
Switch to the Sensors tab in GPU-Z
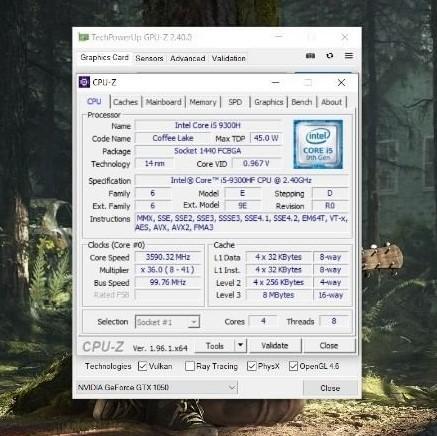[x=149, y=59]
